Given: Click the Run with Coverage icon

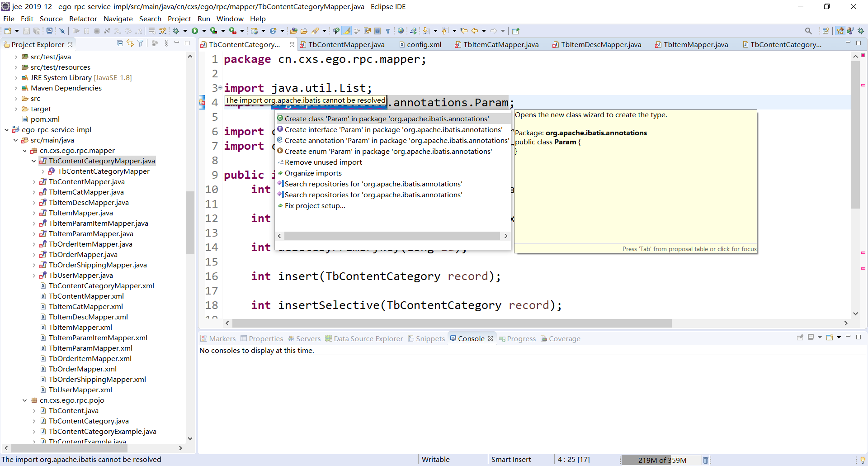Looking at the screenshot, I should (213, 31).
